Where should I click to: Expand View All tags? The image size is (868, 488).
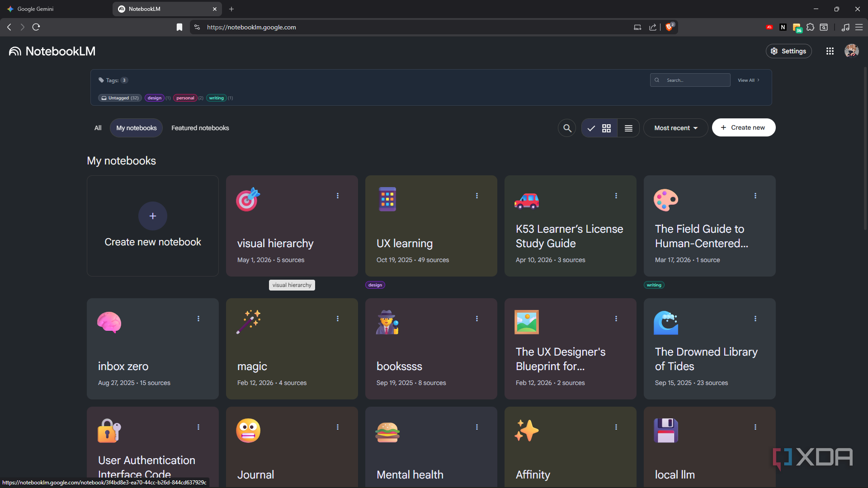(749, 80)
